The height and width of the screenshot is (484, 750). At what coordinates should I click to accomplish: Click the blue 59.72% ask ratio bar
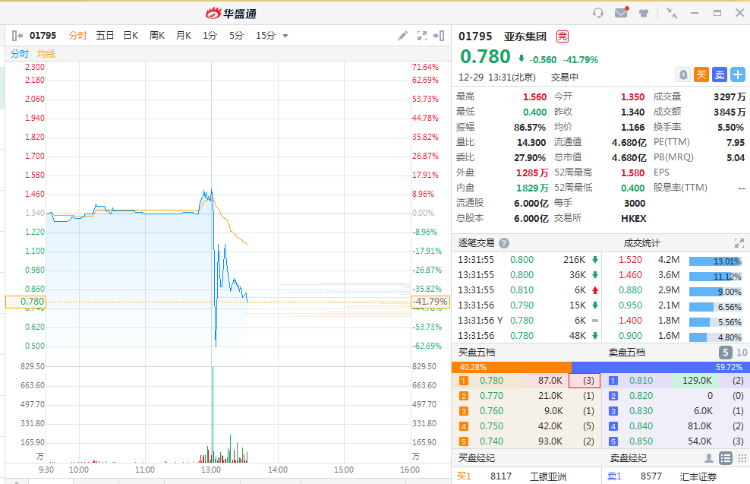coord(659,367)
